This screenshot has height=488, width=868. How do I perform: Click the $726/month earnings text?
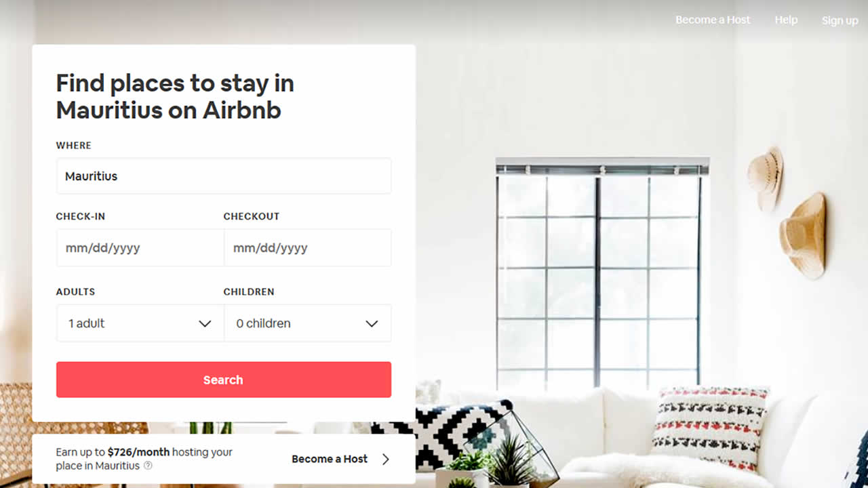click(138, 452)
